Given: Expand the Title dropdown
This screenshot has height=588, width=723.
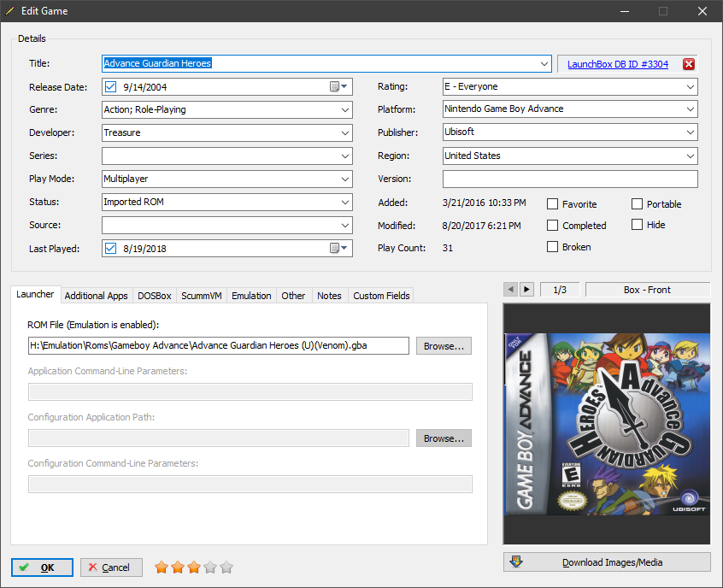Looking at the screenshot, I should pyautogui.click(x=544, y=63).
